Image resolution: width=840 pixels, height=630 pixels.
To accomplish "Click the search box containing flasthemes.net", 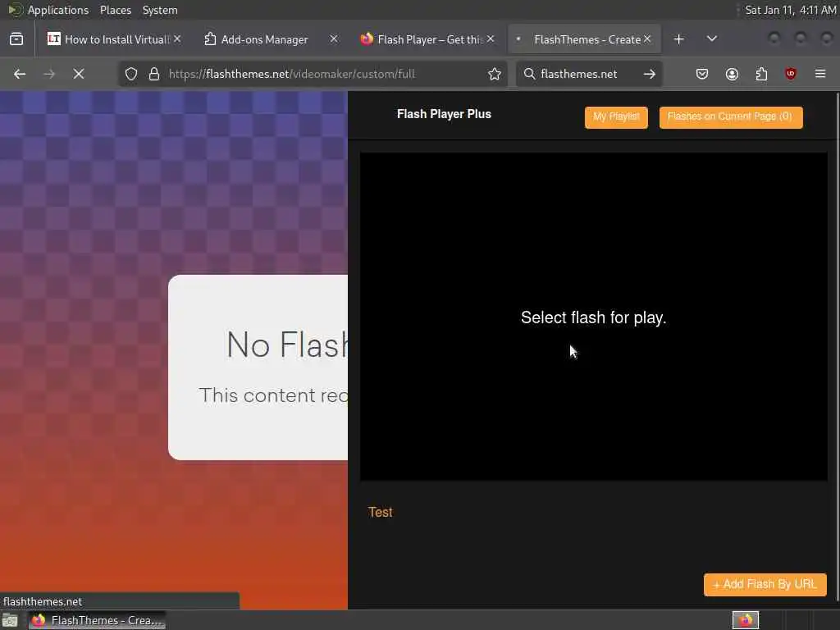I will (x=587, y=74).
